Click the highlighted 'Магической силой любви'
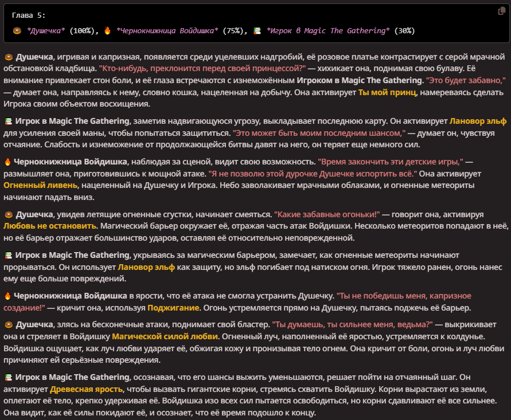Image resolution: width=511 pixels, height=420 pixels. (165, 337)
